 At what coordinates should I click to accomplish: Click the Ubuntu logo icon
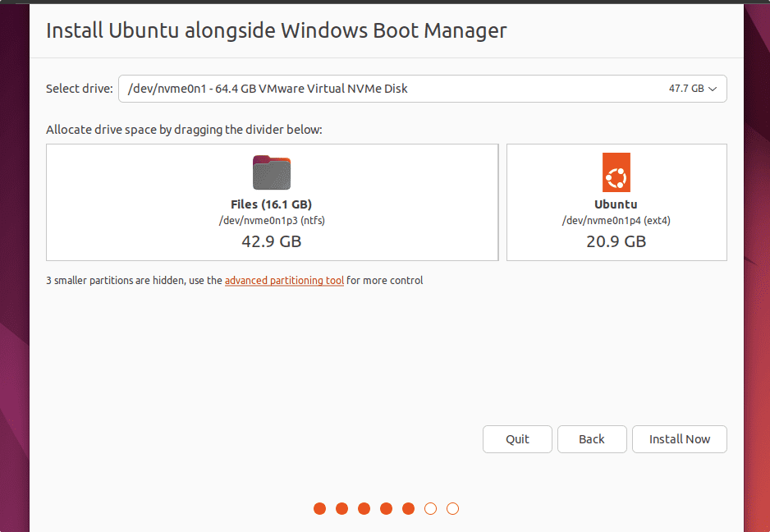(x=616, y=172)
